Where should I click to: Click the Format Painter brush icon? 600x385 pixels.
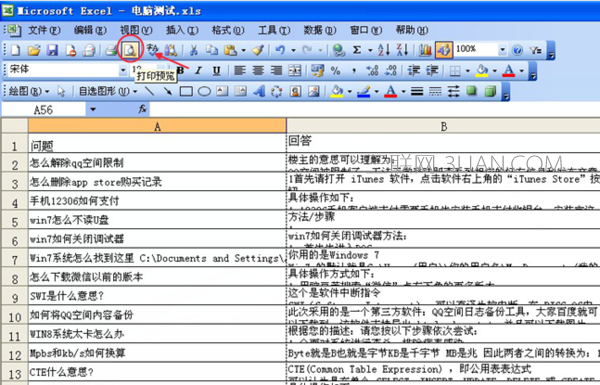coord(258,50)
